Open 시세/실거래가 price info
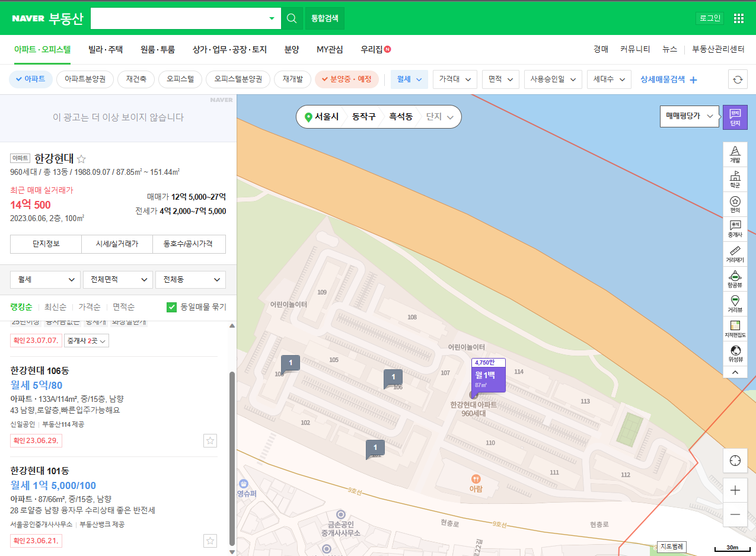756x556 pixels. click(117, 244)
